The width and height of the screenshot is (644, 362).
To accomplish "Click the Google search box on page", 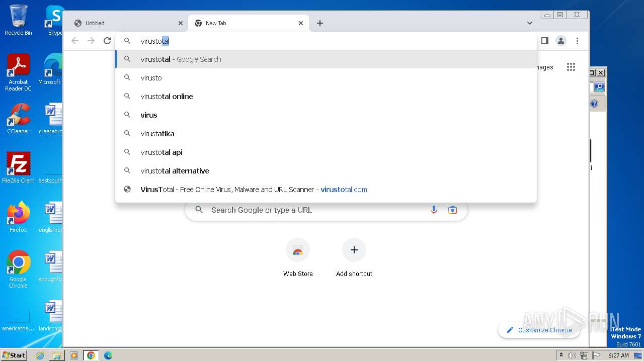I will 326,210.
